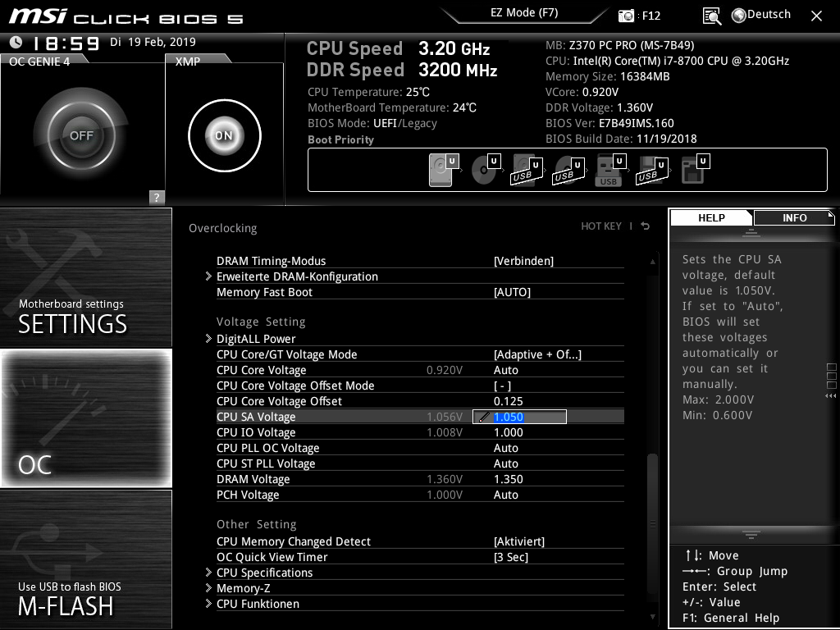Select the CPU Core Voltage Auto value
The image size is (840, 630).
(505, 370)
